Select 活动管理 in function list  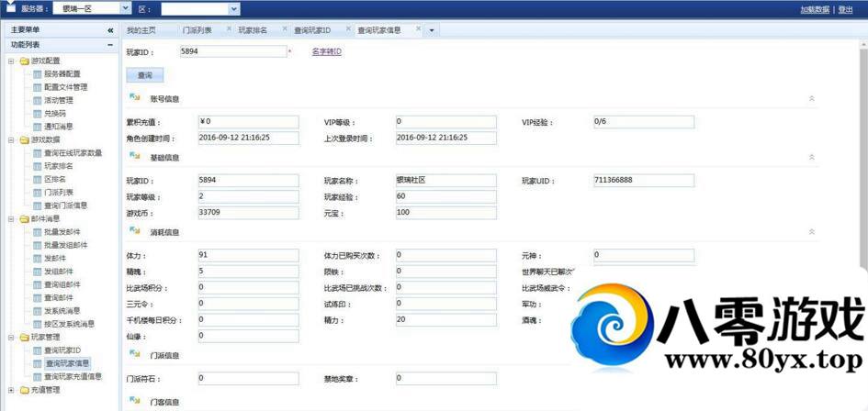(59, 100)
